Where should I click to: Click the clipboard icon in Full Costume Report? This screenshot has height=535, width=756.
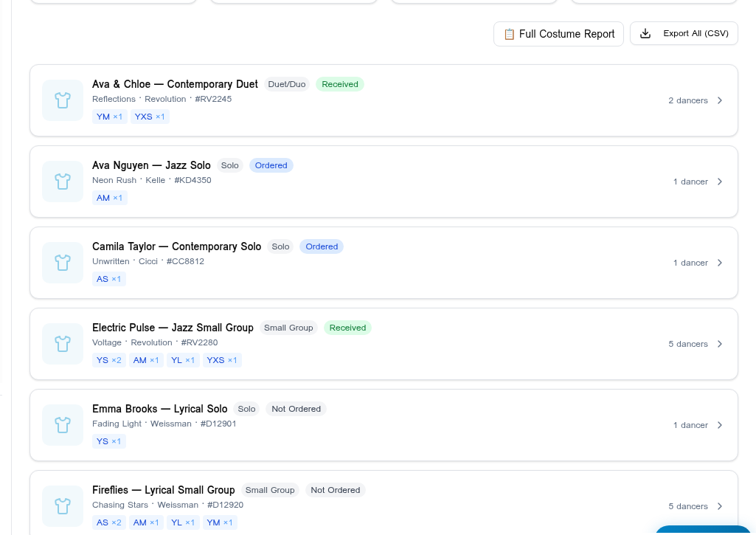(509, 34)
